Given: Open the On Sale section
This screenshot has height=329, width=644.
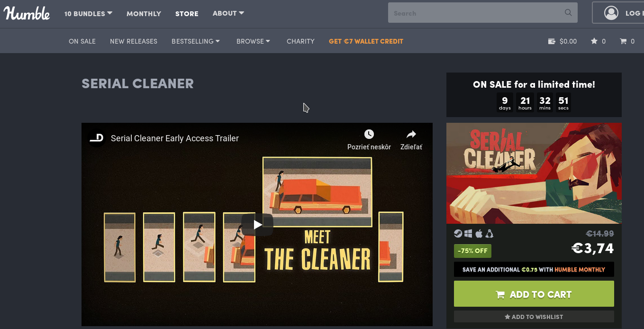Looking at the screenshot, I should pyautogui.click(x=82, y=41).
